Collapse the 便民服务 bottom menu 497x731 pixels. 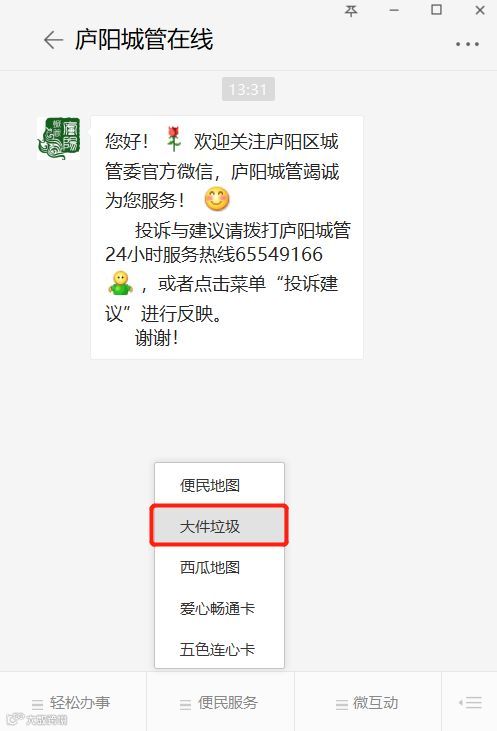coord(220,703)
